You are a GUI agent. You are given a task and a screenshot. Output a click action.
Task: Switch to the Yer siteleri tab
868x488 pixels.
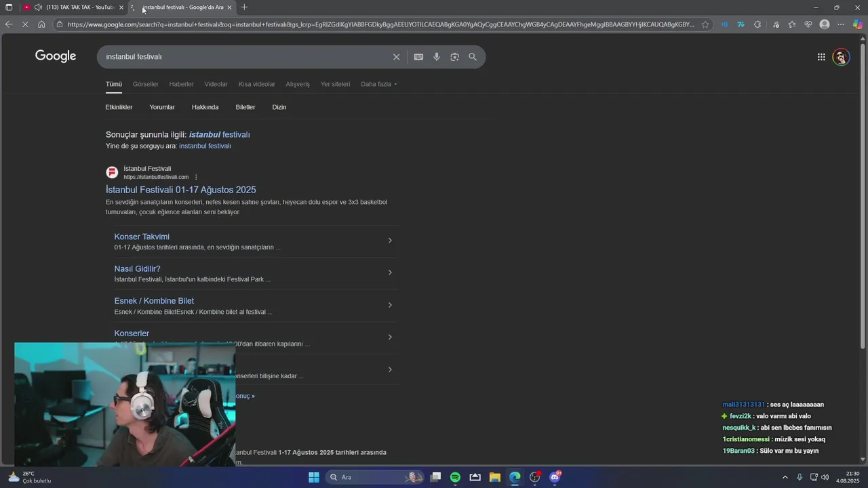pyautogui.click(x=335, y=84)
